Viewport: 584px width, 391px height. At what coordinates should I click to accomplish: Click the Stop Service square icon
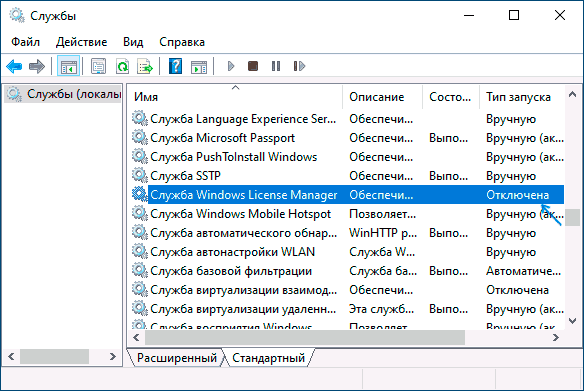point(253,66)
